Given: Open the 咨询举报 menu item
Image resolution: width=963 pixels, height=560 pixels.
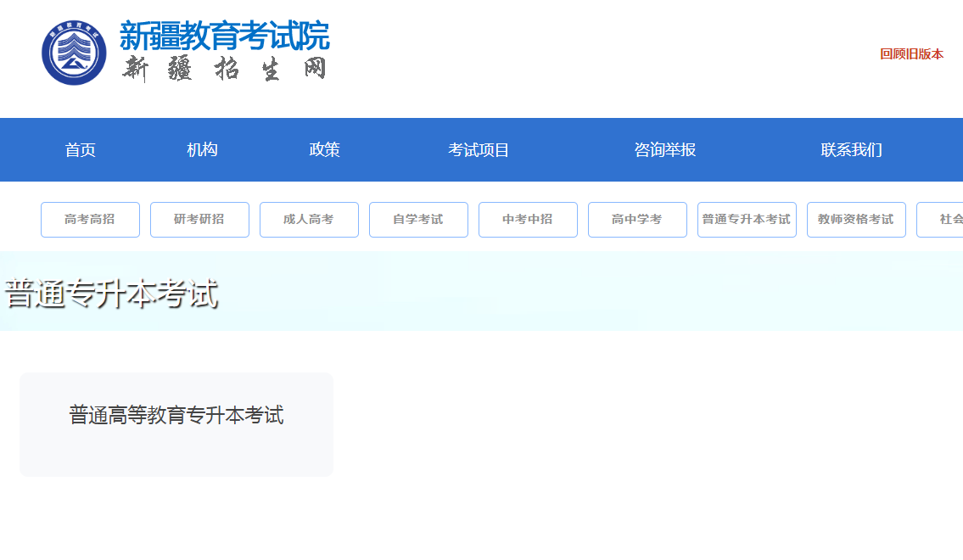Looking at the screenshot, I should point(663,150).
